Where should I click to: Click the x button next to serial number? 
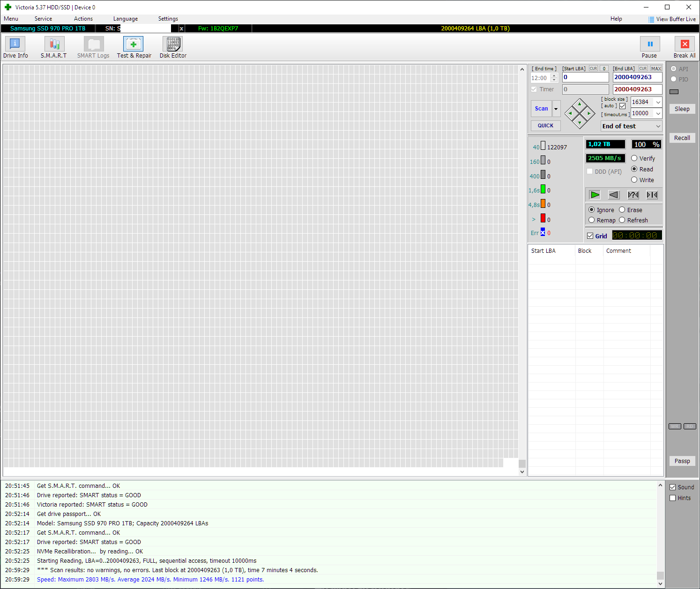[x=182, y=29]
